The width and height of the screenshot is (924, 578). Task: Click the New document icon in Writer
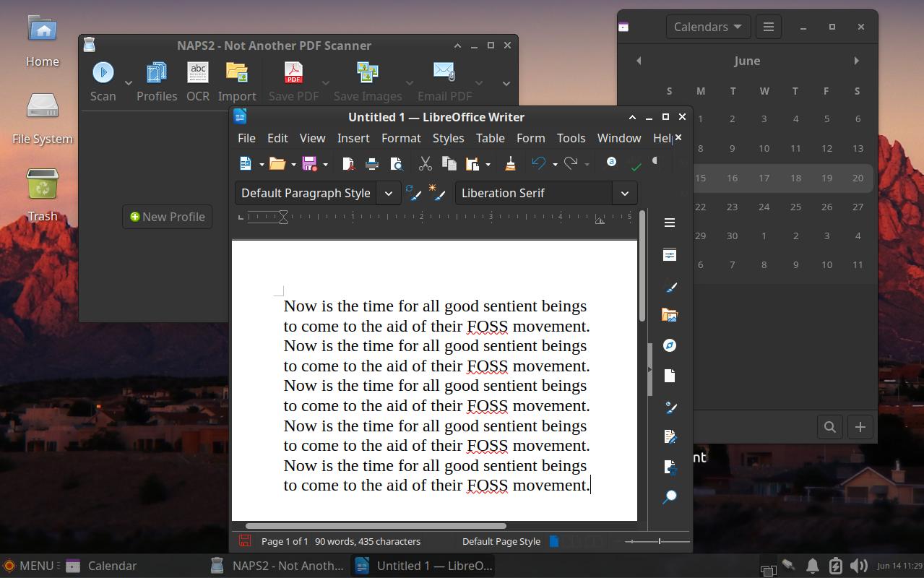[246, 164]
